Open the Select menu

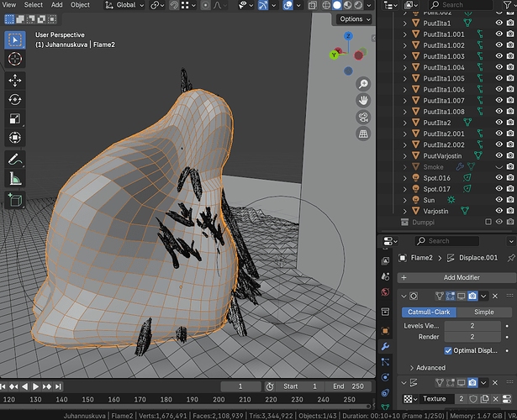(x=34, y=5)
